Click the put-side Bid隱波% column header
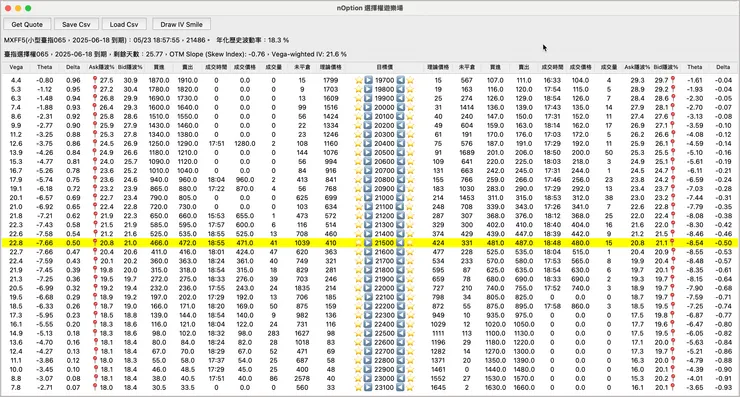The image size is (740, 397). click(666, 67)
